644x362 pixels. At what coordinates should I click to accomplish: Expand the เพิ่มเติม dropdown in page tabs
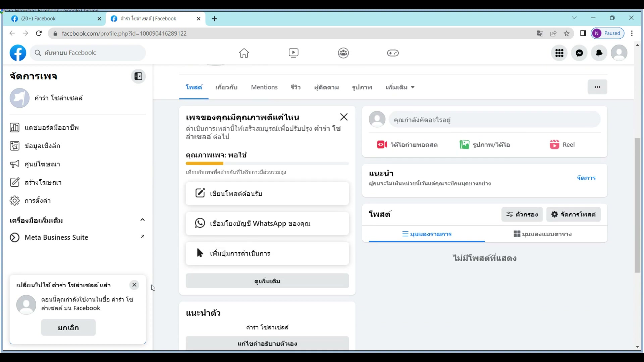click(400, 87)
